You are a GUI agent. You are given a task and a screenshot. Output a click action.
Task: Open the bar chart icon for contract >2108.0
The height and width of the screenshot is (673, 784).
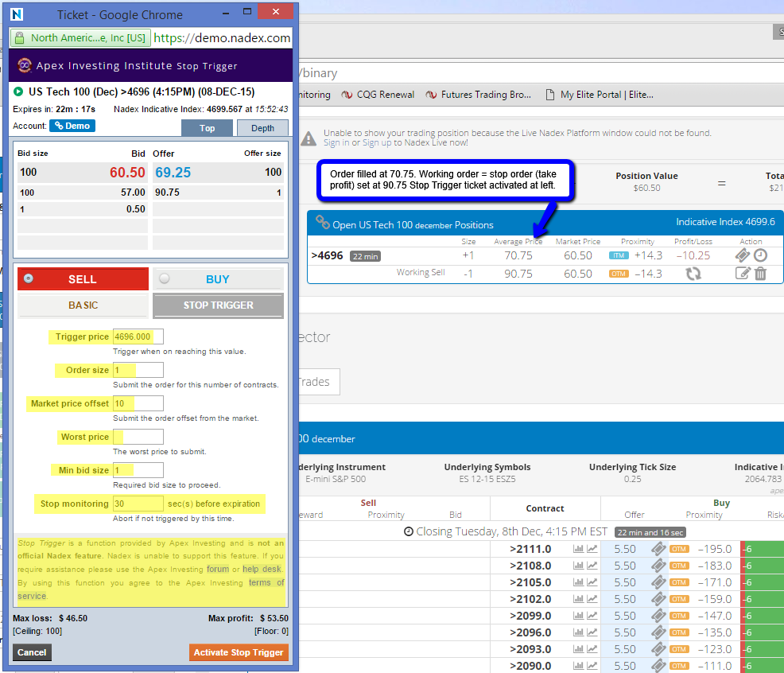click(579, 566)
